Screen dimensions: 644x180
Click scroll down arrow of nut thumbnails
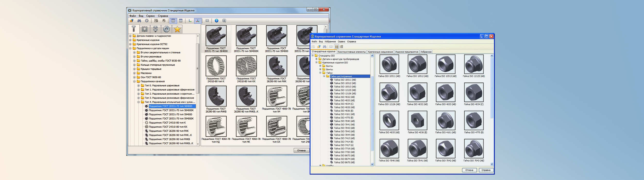point(492,164)
